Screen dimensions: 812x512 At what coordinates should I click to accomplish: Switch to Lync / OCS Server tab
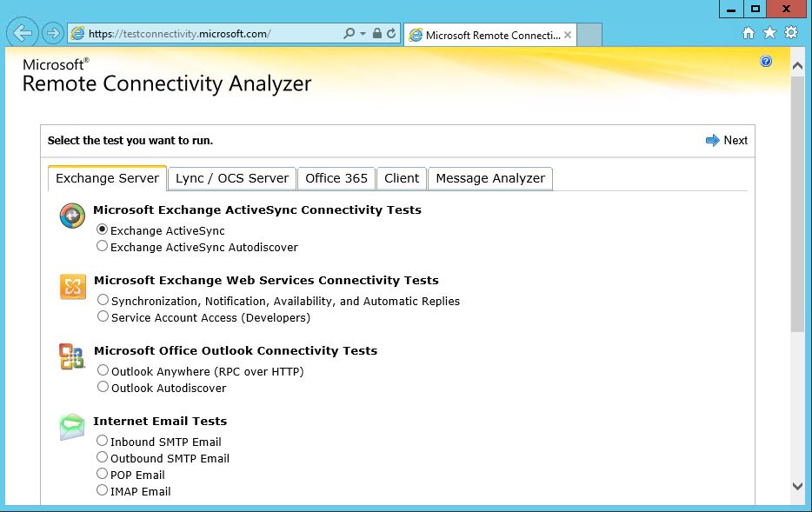tap(232, 178)
